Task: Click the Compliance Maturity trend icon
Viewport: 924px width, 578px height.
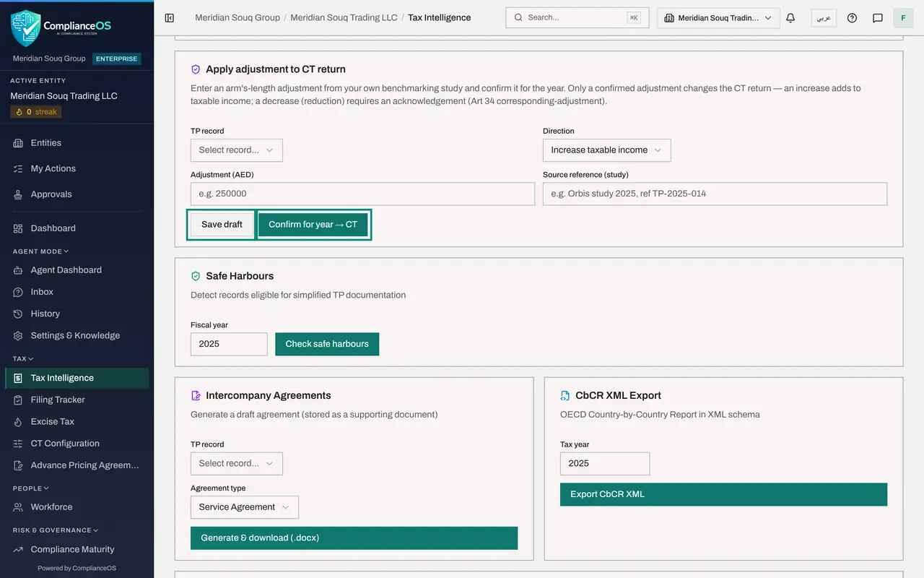Action: click(18, 549)
